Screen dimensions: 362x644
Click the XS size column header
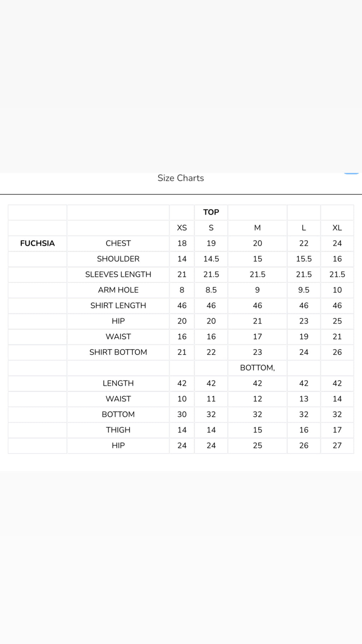(x=182, y=228)
